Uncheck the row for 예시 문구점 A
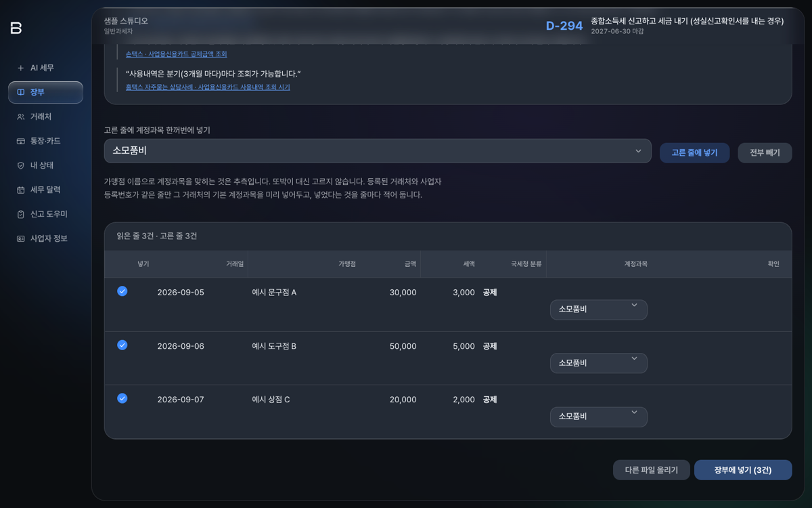Screen dimensions: 812x508 [122, 291]
